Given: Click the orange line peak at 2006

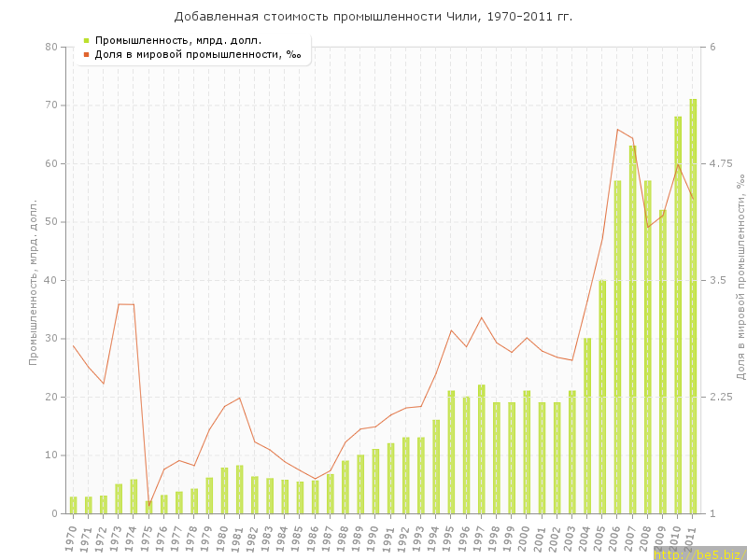Looking at the screenshot, I should click(617, 130).
